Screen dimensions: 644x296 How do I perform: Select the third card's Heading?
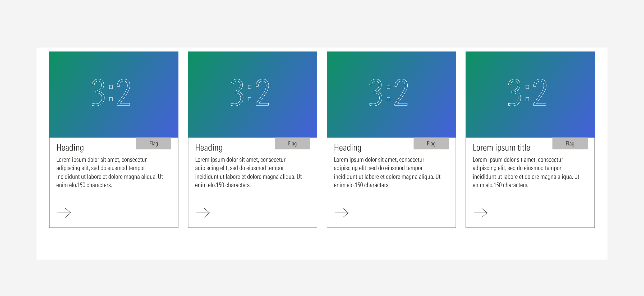coord(348,147)
